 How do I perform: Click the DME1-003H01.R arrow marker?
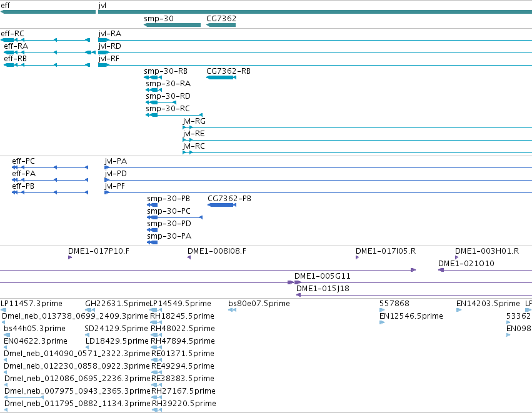(457, 257)
